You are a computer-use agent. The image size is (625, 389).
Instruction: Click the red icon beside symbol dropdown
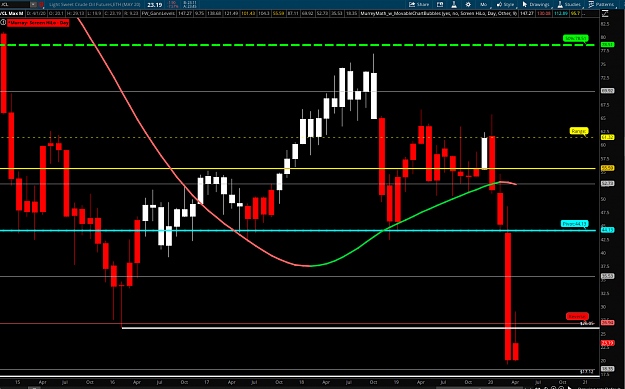[x=41, y=4]
